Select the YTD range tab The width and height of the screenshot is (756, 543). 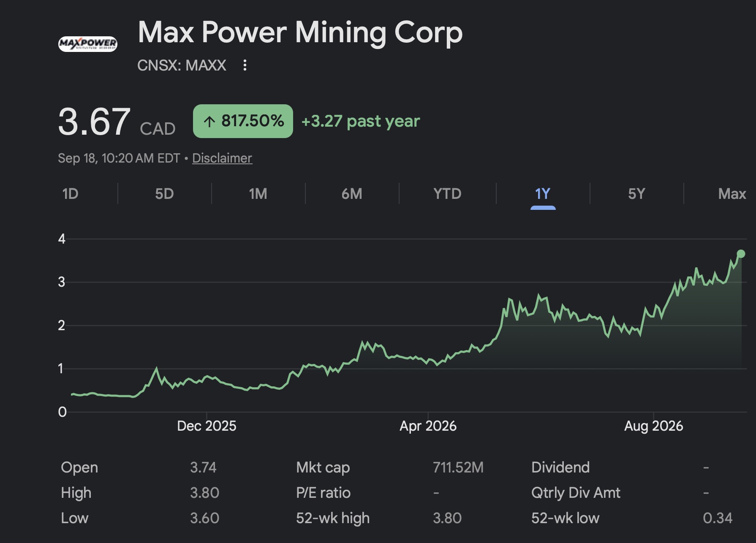tap(447, 194)
